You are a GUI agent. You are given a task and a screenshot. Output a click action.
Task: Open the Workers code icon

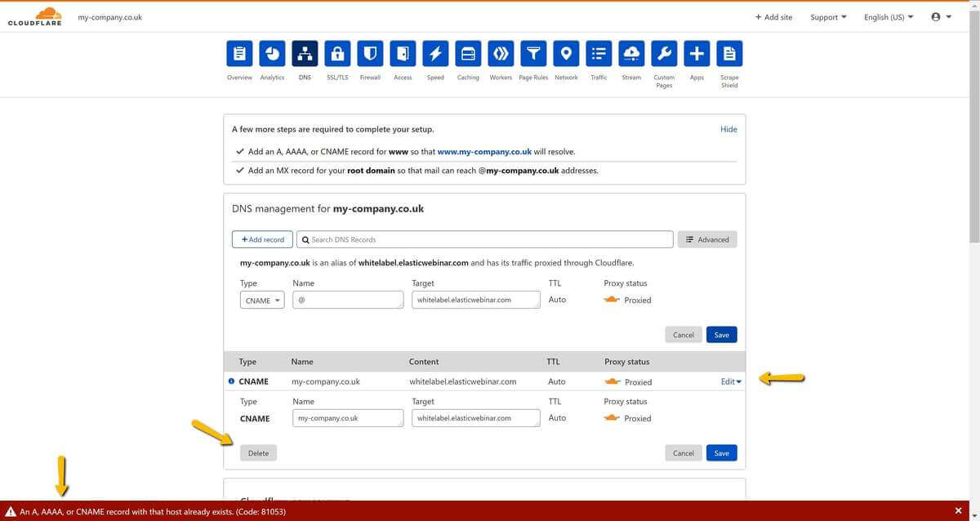[501, 54]
